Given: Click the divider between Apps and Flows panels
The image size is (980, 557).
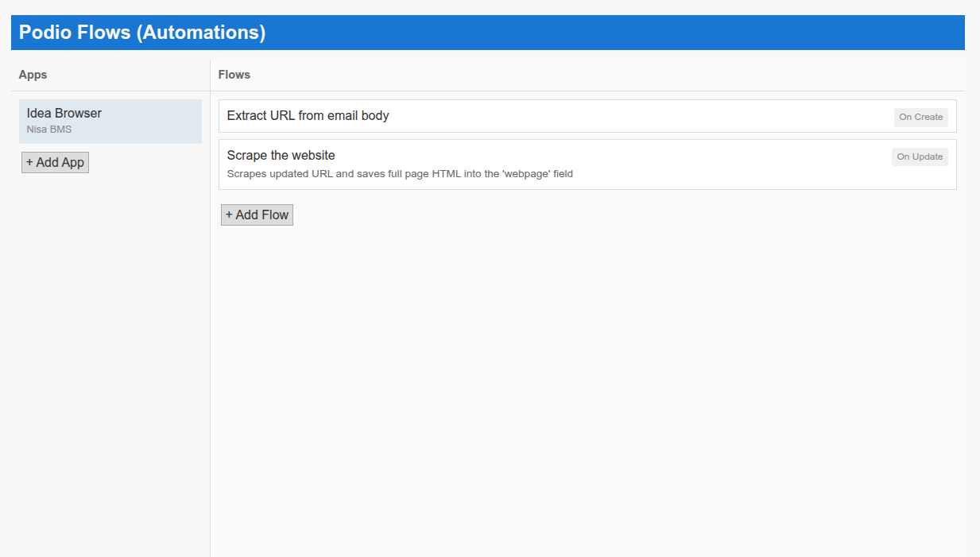Looking at the screenshot, I should [210, 318].
